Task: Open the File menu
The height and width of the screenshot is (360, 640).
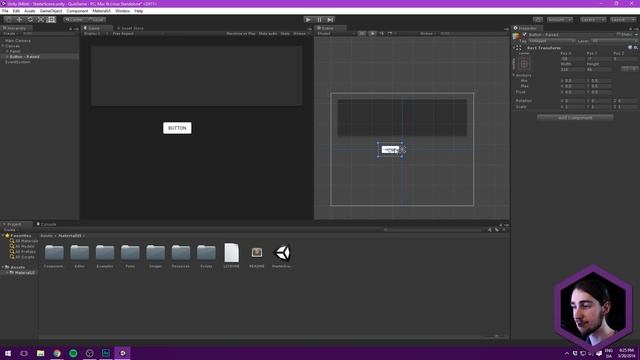Action: pos(5,11)
